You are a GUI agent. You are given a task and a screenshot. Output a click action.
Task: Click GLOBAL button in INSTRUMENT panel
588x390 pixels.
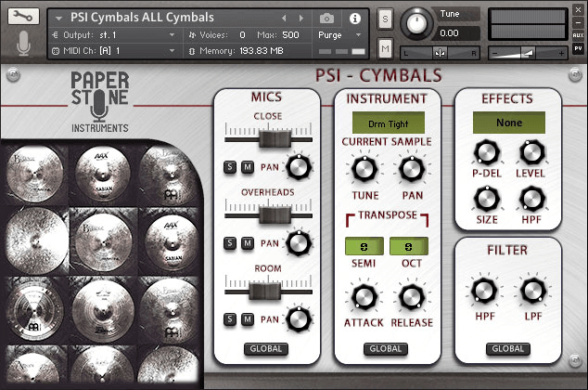(386, 349)
